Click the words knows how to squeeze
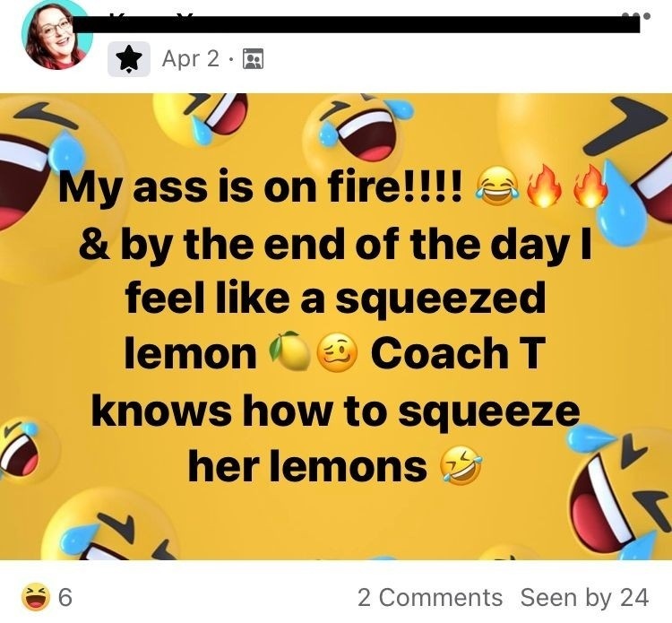The height and width of the screenshot is (623, 672). 335,411
